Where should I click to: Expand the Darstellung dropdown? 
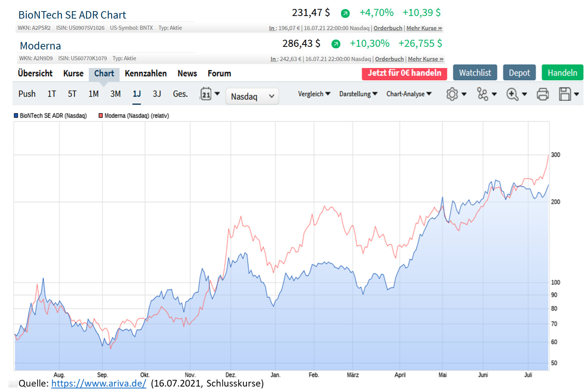tap(358, 94)
